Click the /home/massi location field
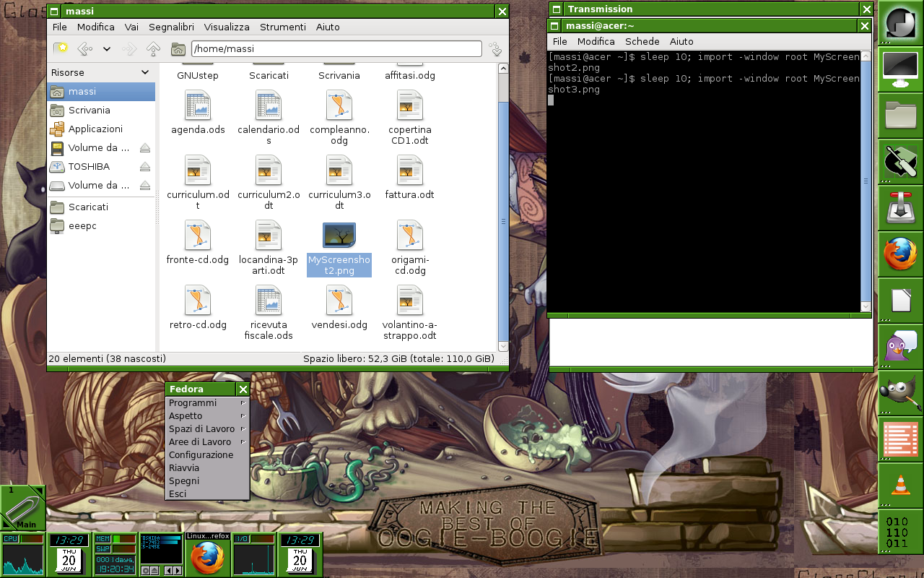This screenshot has width=924, height=578. click(x=336, y=49)
